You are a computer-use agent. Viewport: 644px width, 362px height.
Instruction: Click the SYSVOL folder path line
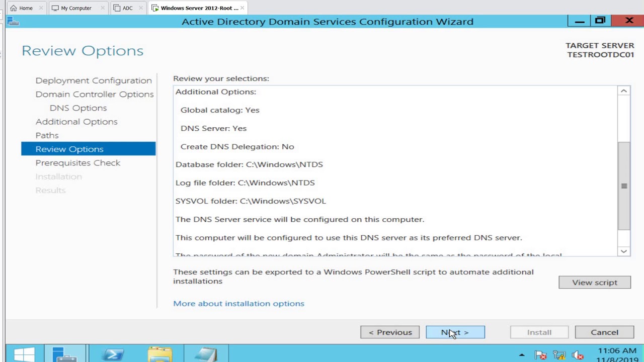(251, 201)
